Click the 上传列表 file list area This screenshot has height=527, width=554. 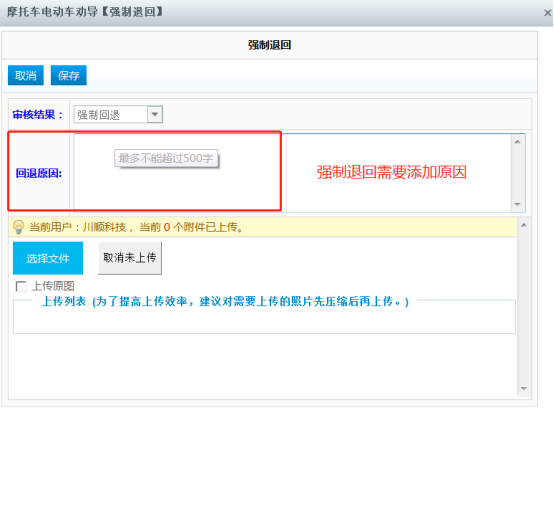click(x=264, y=316)
